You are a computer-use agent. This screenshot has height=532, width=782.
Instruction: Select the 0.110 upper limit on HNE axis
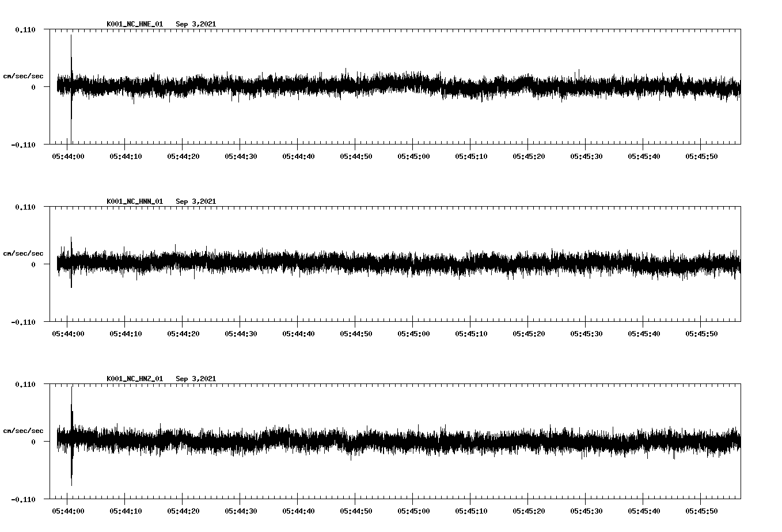pos(25,29)
